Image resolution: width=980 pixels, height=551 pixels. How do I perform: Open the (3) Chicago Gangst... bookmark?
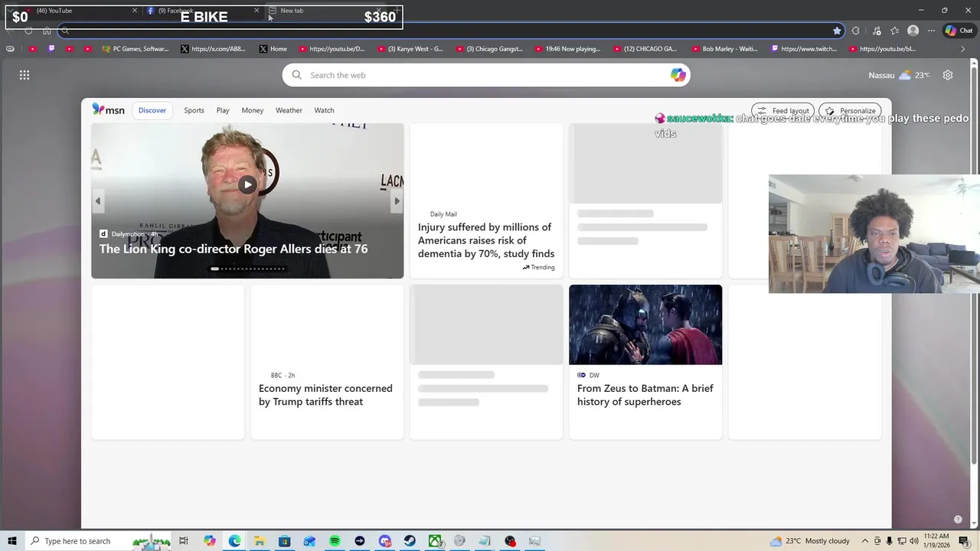[488, 49]
